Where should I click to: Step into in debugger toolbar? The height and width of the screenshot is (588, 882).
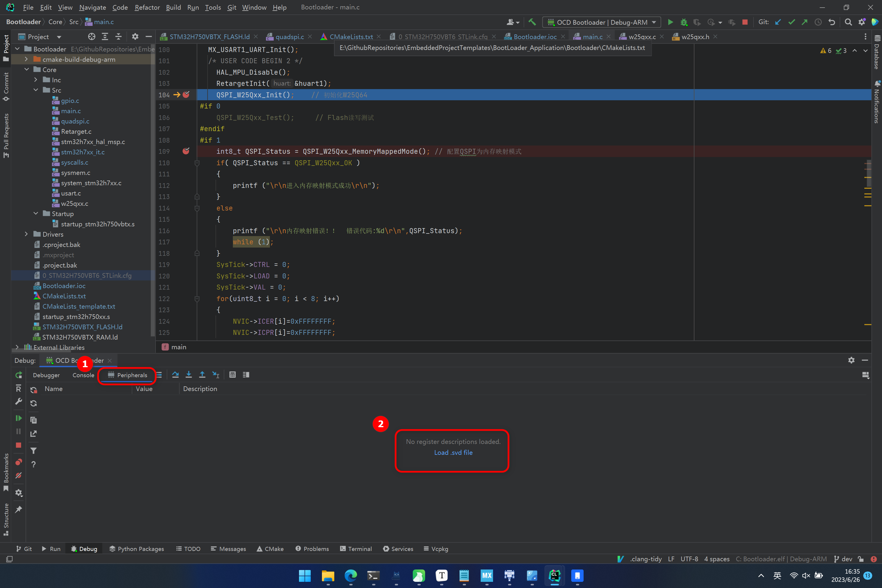(x=189, y=375)
